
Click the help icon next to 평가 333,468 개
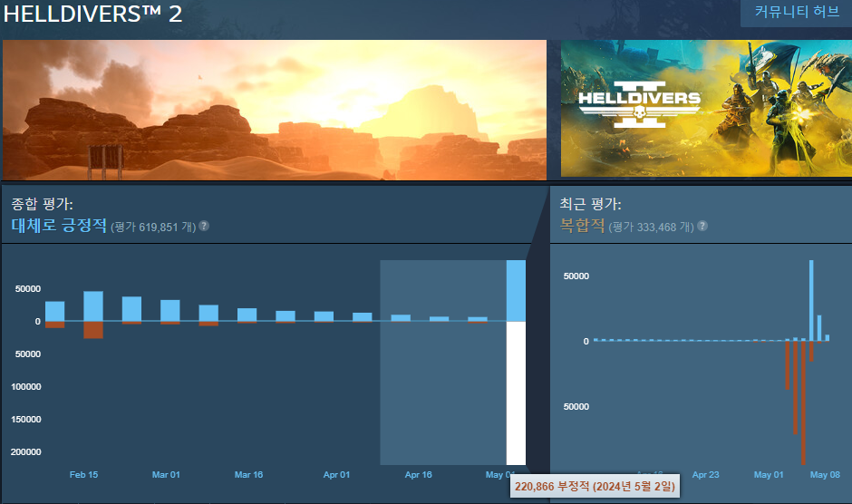[702, 226]
